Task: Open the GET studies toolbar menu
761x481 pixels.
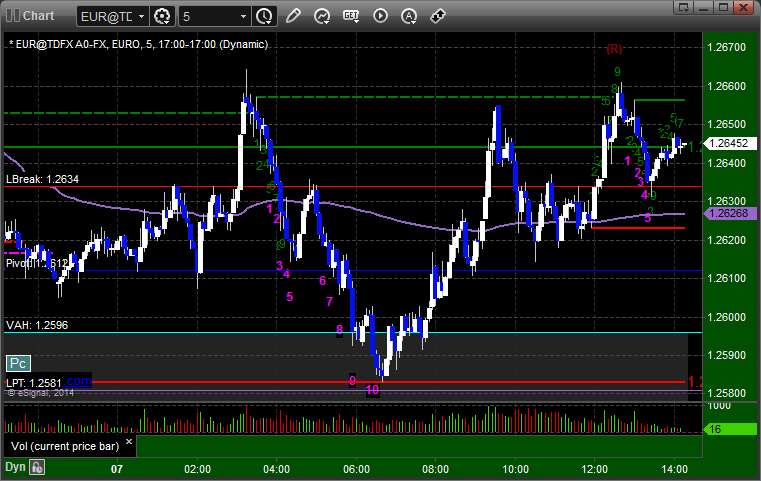Action: pyautogui.click(x=351, y=16)
